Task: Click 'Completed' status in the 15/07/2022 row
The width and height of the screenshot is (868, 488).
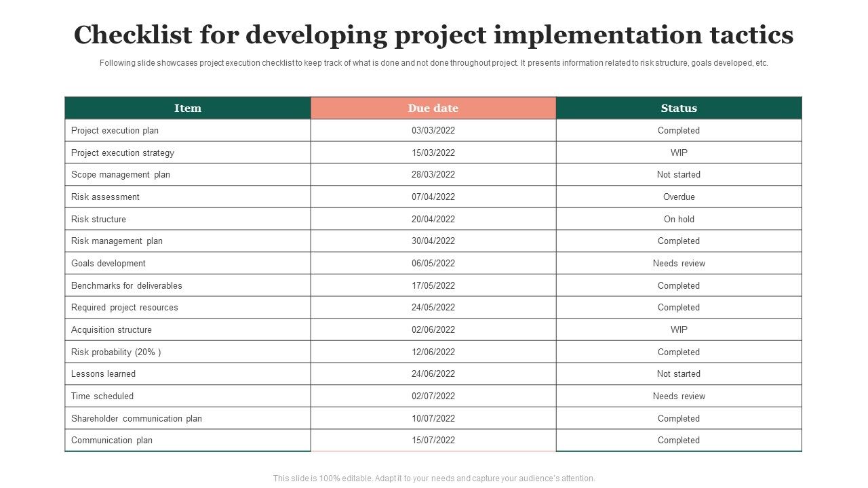Action: tap(679, 441)
